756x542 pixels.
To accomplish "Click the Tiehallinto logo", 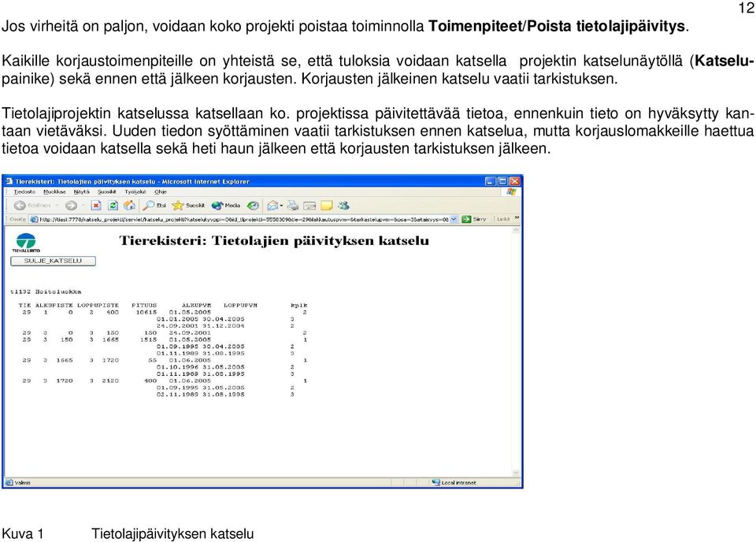I will click(x=26, y=243).
